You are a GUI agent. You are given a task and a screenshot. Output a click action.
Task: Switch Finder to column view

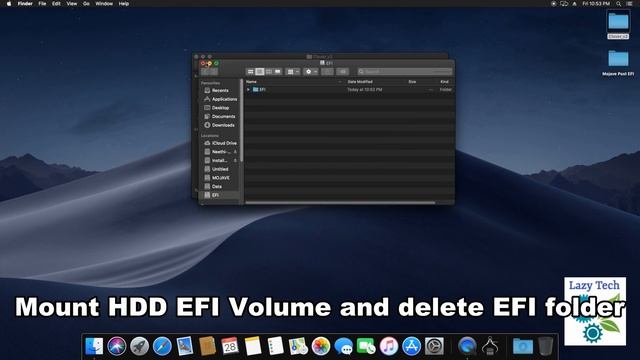269,72
